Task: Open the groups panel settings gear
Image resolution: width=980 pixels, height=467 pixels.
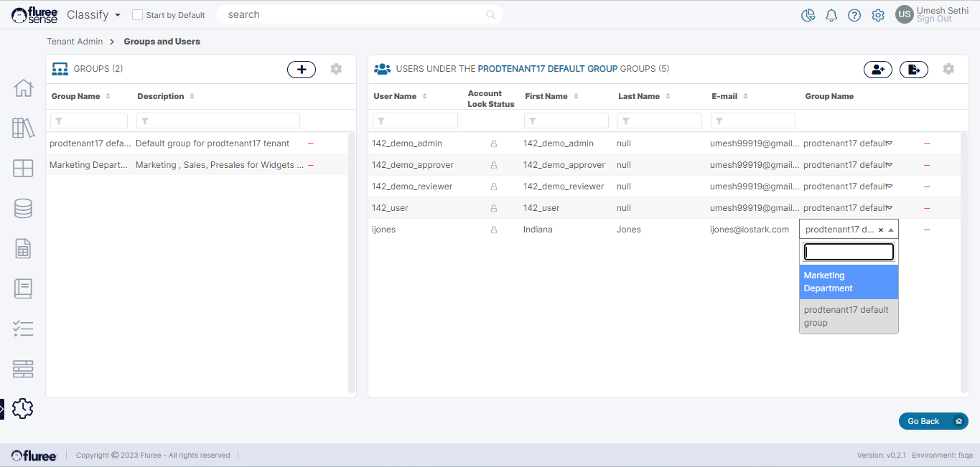Action: (336, 69)
